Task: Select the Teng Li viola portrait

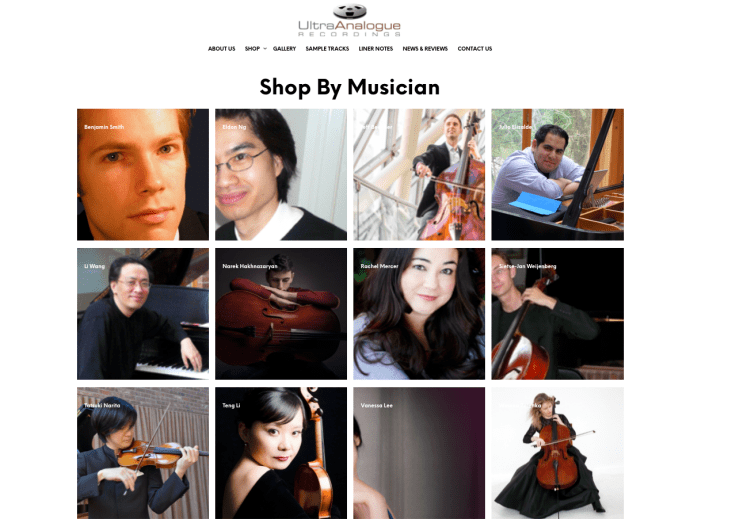Action: click(x=281, y=453)
